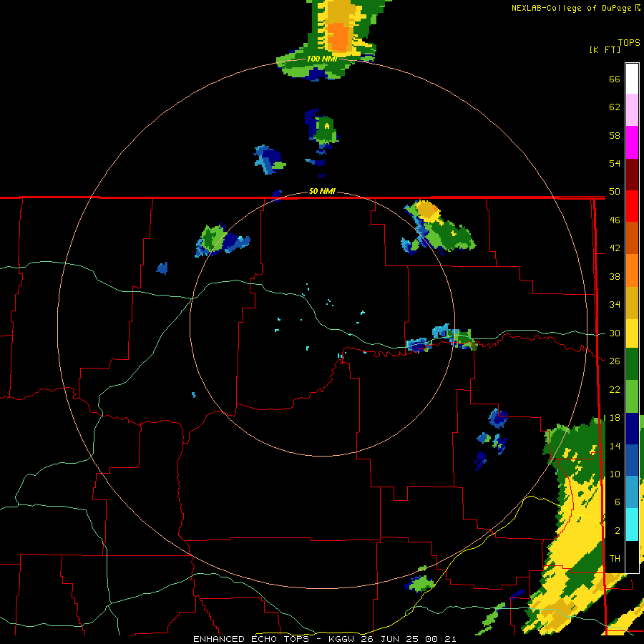This screenshot has height=644, width=644.
Task: Click the "NEXLAB-College of DuPage" credit text
Action: pyautogui.click(x=571, y=8)
